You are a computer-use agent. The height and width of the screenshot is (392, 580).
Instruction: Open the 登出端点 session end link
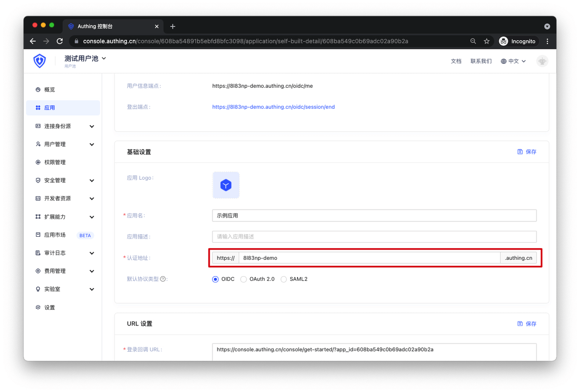click(273, 107)
